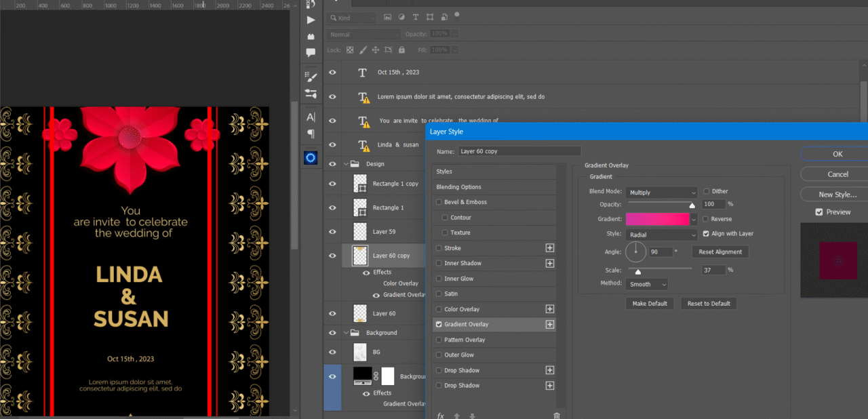Click the Reset Alignment button
The image size is (868, 419).
coord(719,252)
